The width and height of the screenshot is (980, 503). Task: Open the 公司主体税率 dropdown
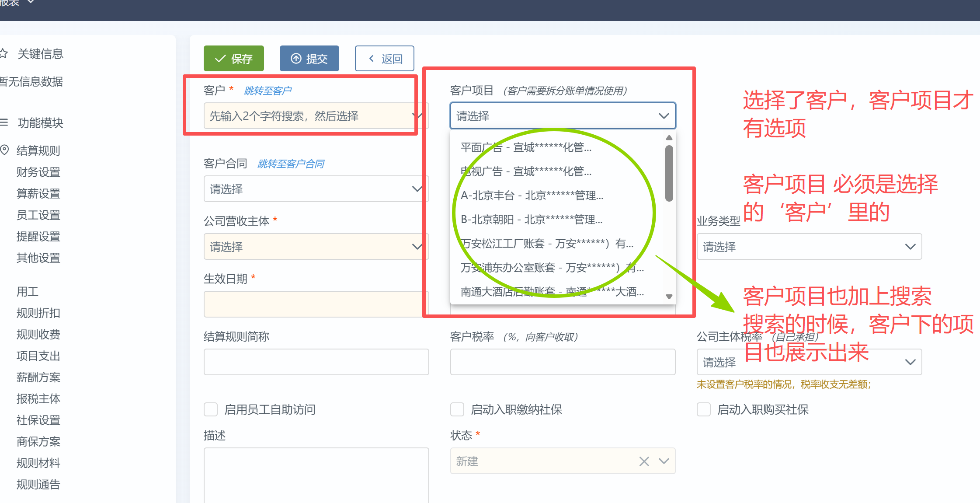pos(910,362)
